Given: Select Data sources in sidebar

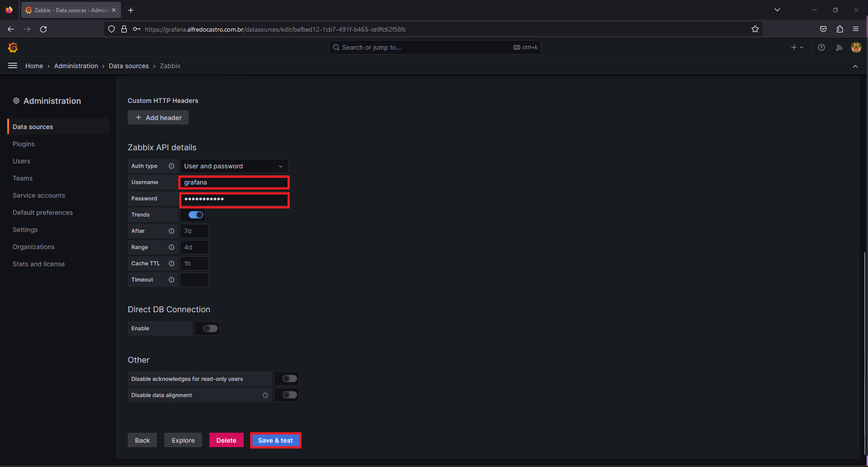Looking at the screenshot, I should pos(58,127).
